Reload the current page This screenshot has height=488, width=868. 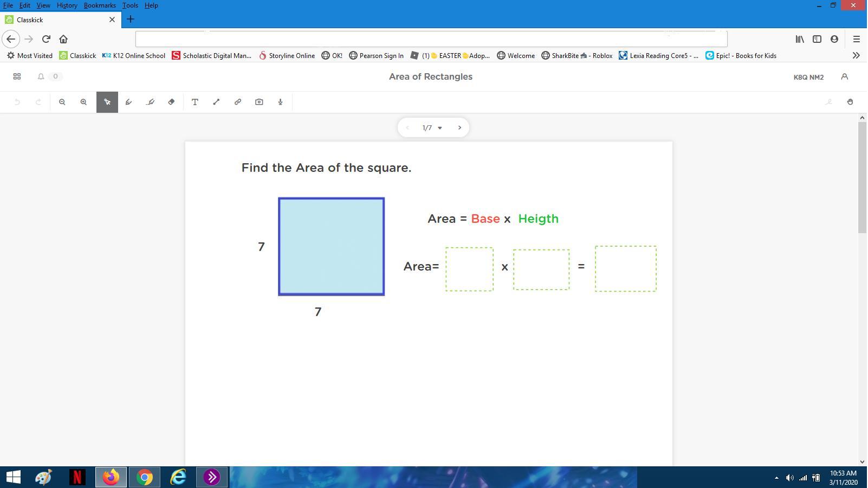point(46,39)
